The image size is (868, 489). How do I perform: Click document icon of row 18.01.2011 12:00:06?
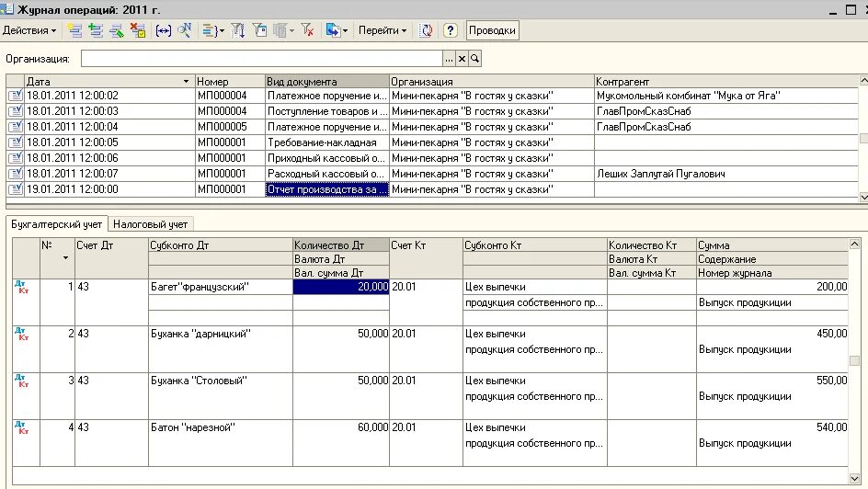click(16, 158)
